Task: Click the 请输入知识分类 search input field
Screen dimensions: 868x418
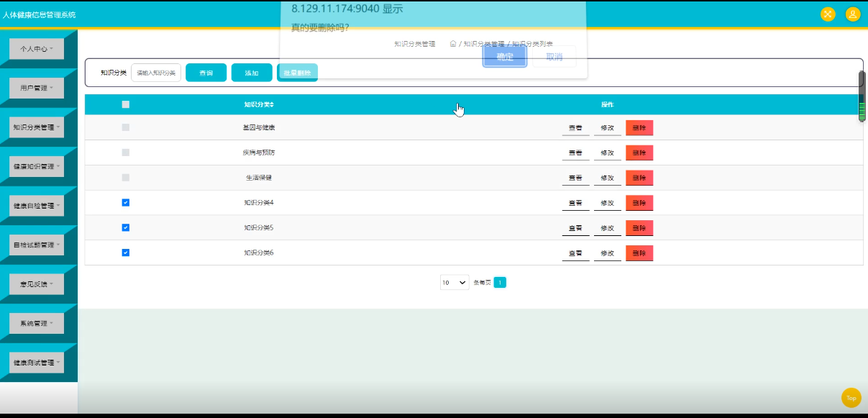Action: click(x=155, y=72)
